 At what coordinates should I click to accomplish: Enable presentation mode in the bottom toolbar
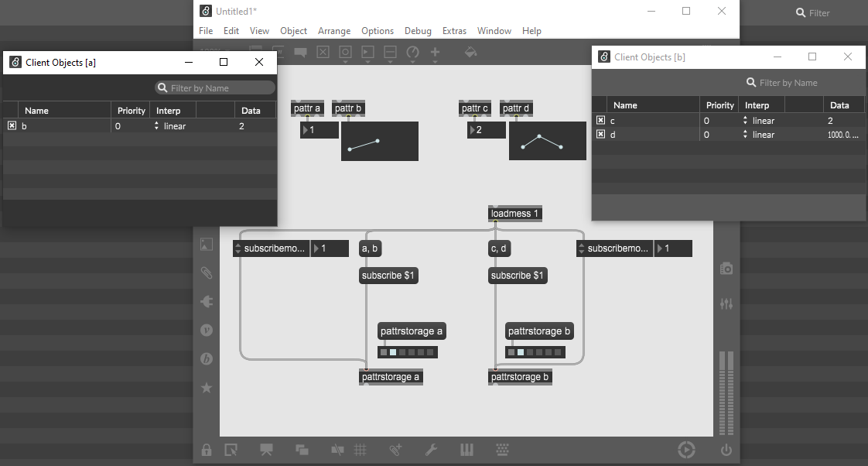[x=267, y=450]
